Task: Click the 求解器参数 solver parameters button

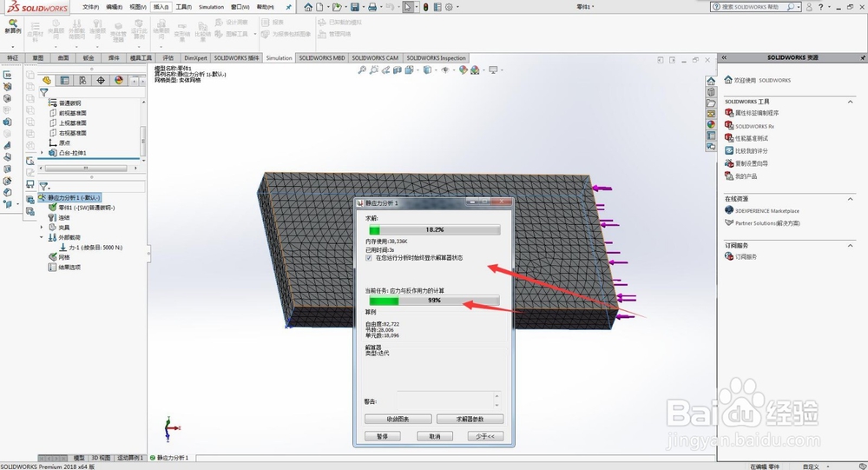Action: pyautogui.click(x=470, y=419)
